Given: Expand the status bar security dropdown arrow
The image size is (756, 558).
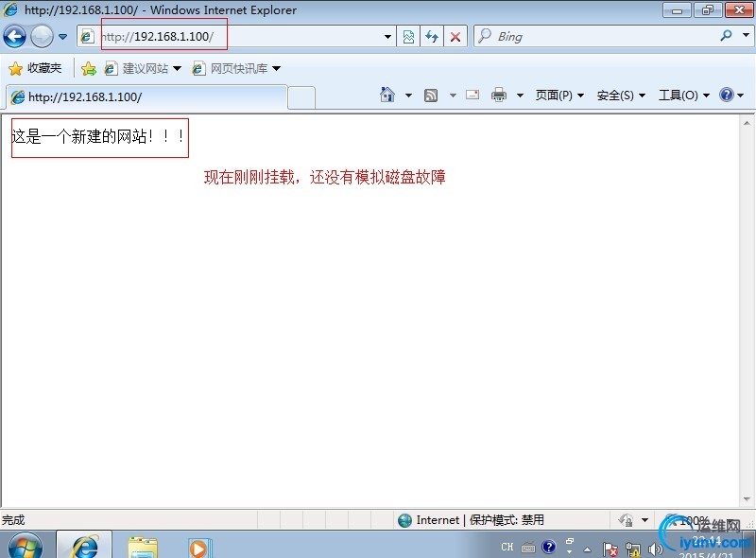Looking at the screenshot, I should click(x=644, y=520).
